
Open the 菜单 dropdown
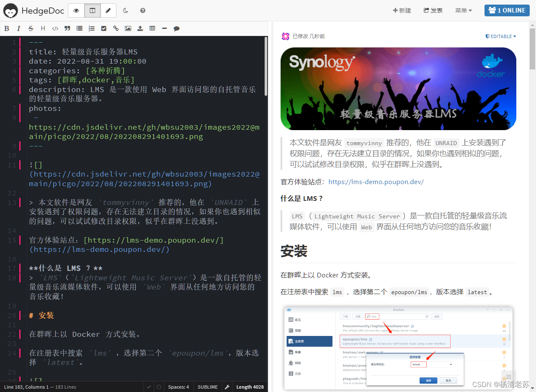[x=463, y=10]
